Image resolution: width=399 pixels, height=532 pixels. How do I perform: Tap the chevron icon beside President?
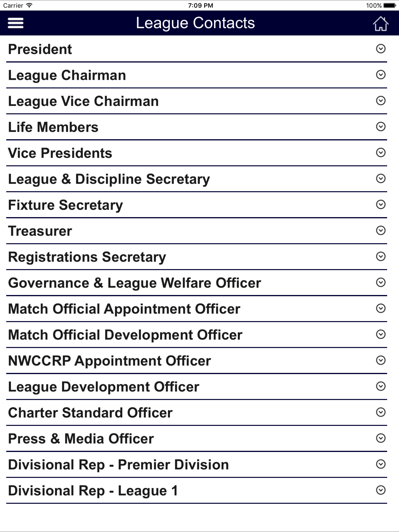(x=380, y=48)
